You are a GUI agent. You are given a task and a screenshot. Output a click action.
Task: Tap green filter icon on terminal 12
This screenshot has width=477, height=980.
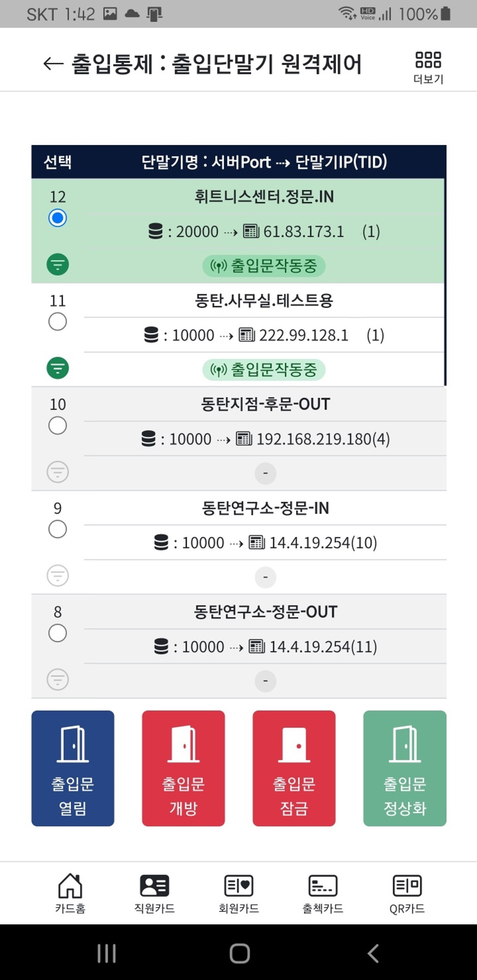point(58,265)
